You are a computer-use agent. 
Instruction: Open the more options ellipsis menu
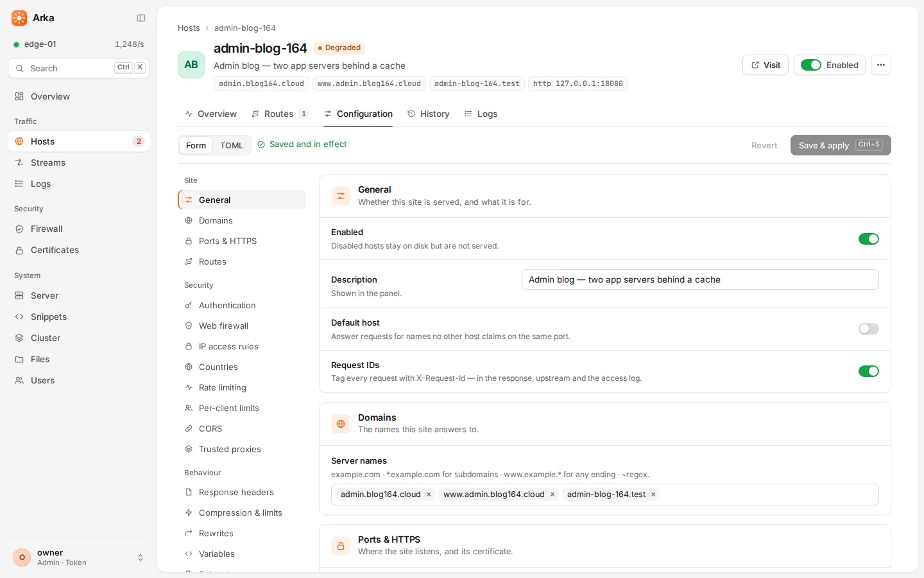[881, 65]
